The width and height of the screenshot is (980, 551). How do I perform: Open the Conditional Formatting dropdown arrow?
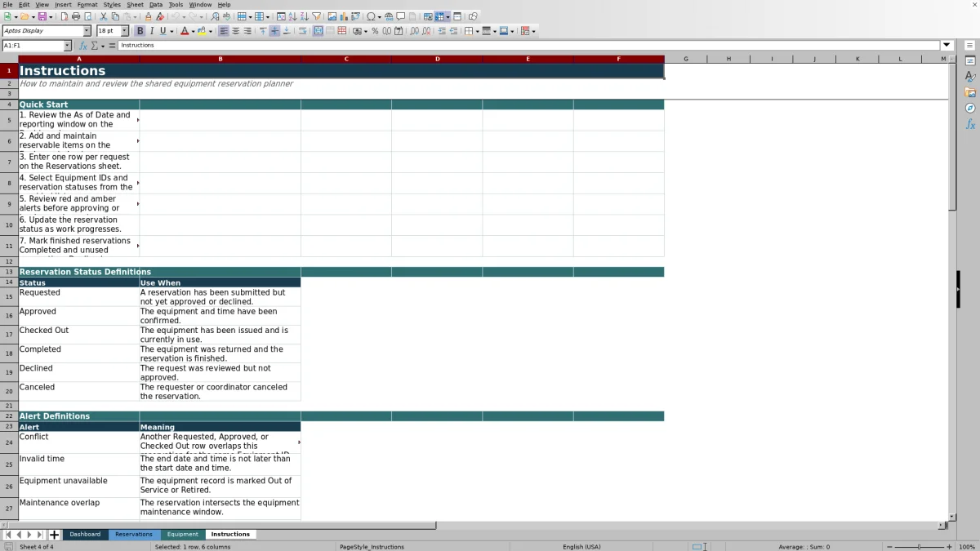click(x=533, y=31)
